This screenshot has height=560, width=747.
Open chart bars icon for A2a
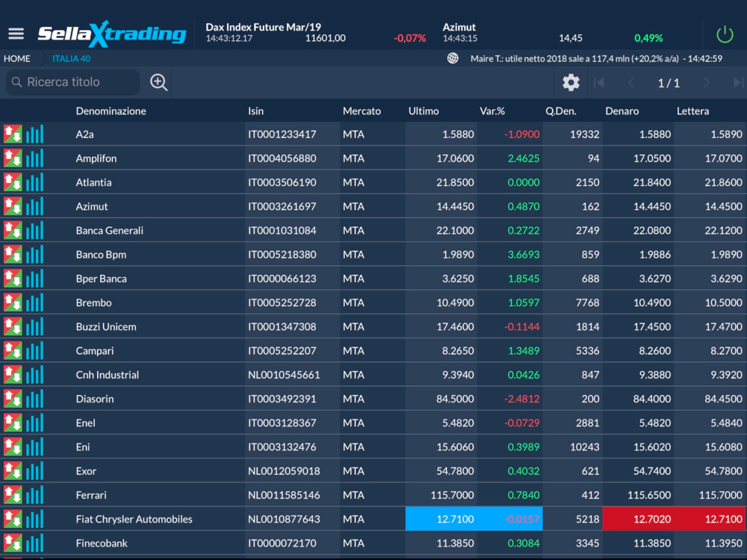(35, 134)
